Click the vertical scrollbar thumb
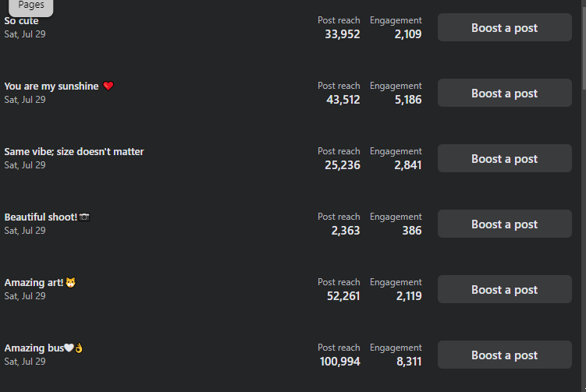 click(584, 48)
